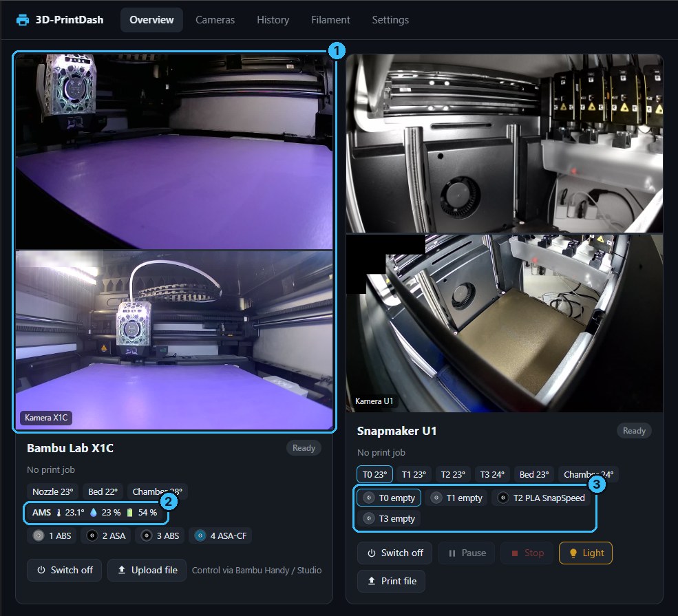
Task: Click spool icon of T2 PLA SnapSpeed
Action: click(503, 498)
